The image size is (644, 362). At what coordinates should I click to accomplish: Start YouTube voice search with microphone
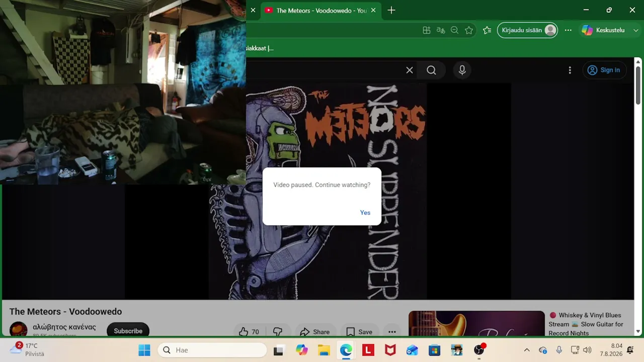462,70
